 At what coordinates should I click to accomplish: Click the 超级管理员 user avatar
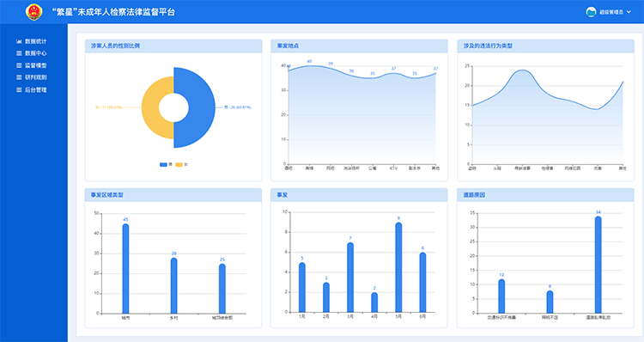coord(591,12)
